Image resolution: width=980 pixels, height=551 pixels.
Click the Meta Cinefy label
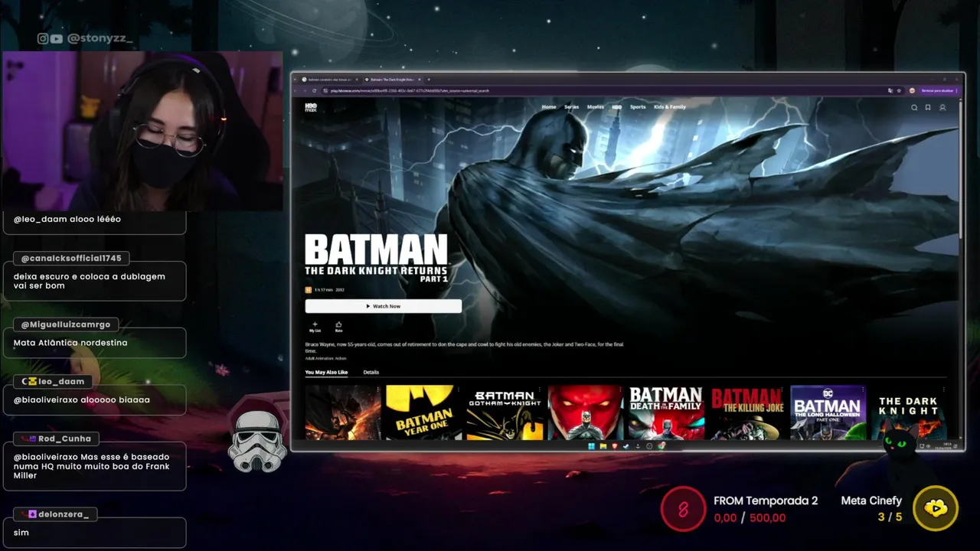pyautogui.click(x=871, y=500)
